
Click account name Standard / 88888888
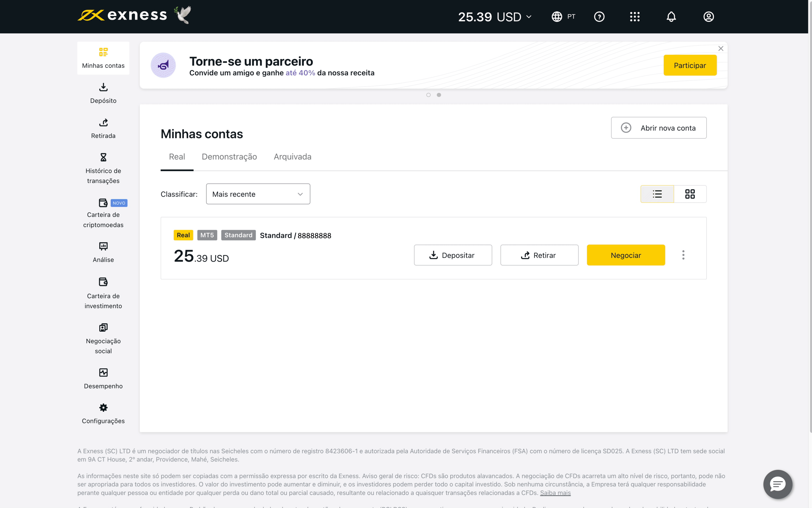295,236
